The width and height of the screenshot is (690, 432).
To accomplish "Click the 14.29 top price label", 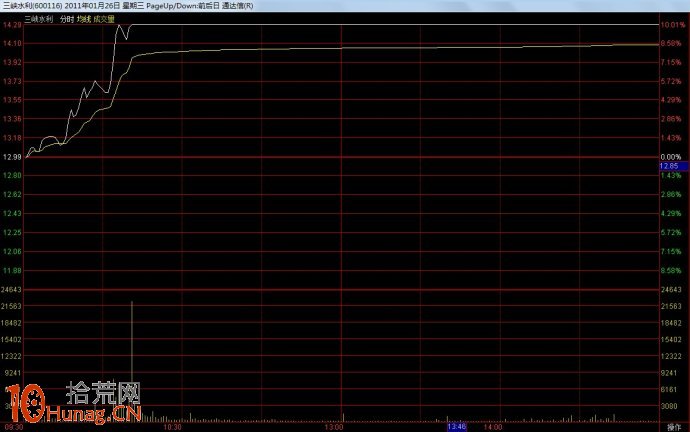I will click(12, 25).
